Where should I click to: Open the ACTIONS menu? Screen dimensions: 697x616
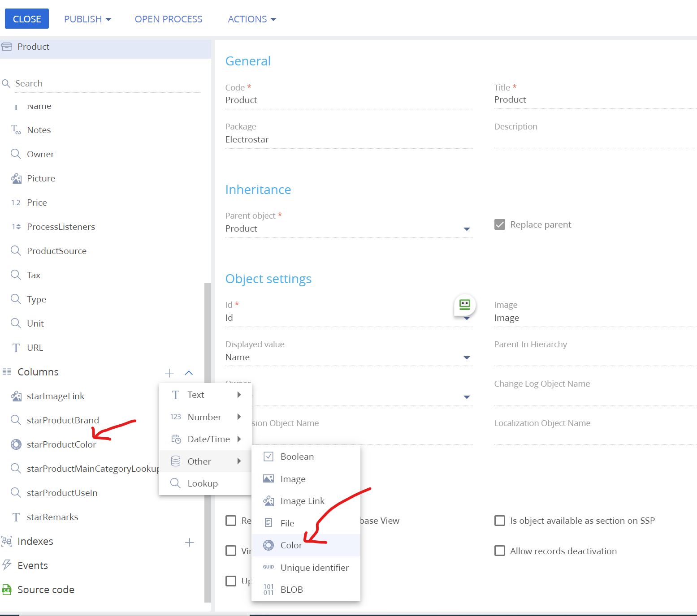[x=251, y=19]
